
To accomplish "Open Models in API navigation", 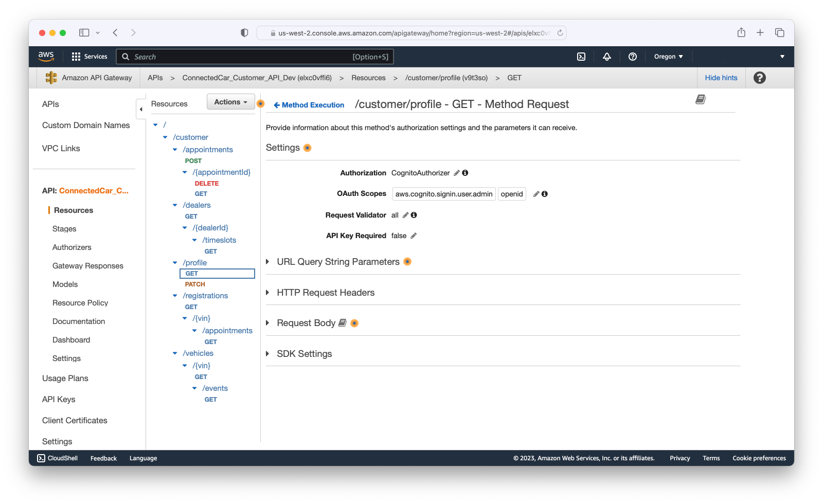I will [65, 284].
